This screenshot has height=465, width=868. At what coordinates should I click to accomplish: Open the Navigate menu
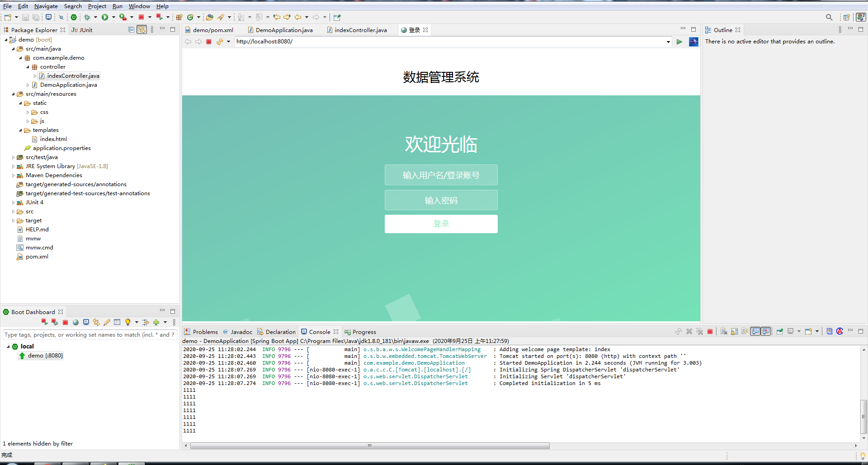coord(46,6)
